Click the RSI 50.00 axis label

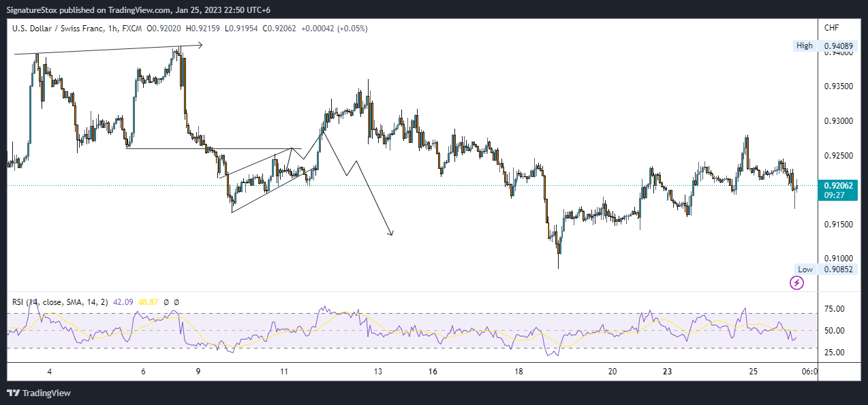click(834, 331)
